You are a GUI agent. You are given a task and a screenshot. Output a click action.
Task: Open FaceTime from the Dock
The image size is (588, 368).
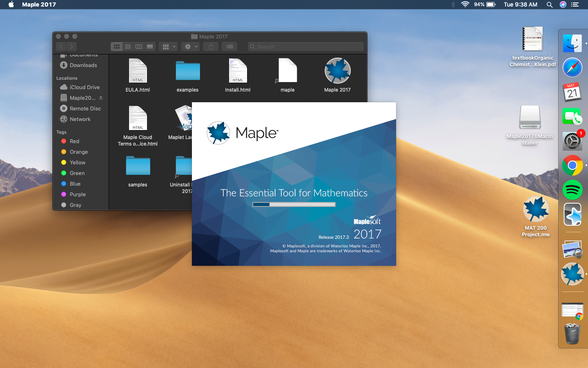click(572, 117)
